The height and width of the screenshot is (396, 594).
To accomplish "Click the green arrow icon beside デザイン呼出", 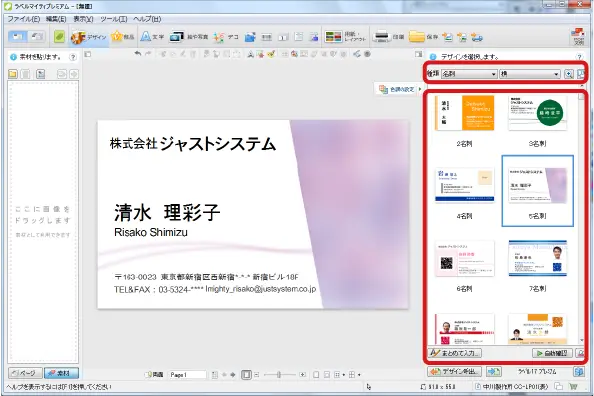I will point(494,372).
